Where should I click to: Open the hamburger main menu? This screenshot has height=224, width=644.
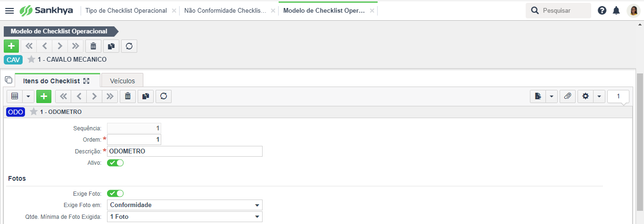click(x=9, y=10)
